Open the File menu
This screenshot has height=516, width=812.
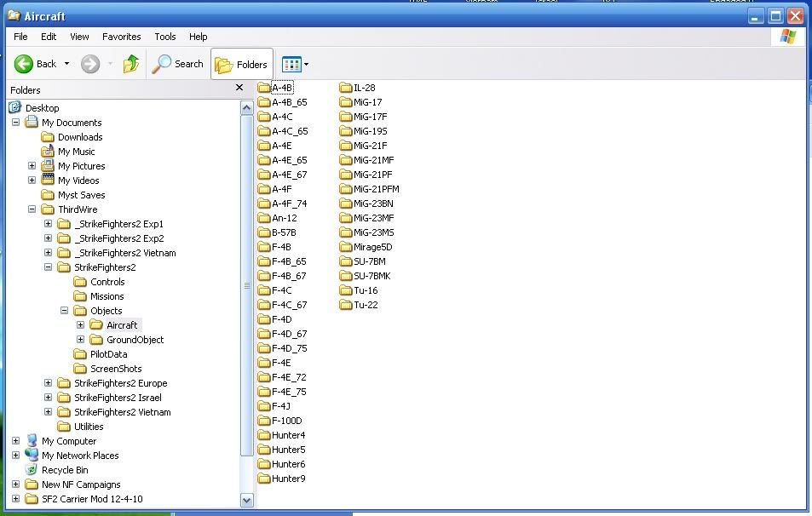[x=20, y=37]
